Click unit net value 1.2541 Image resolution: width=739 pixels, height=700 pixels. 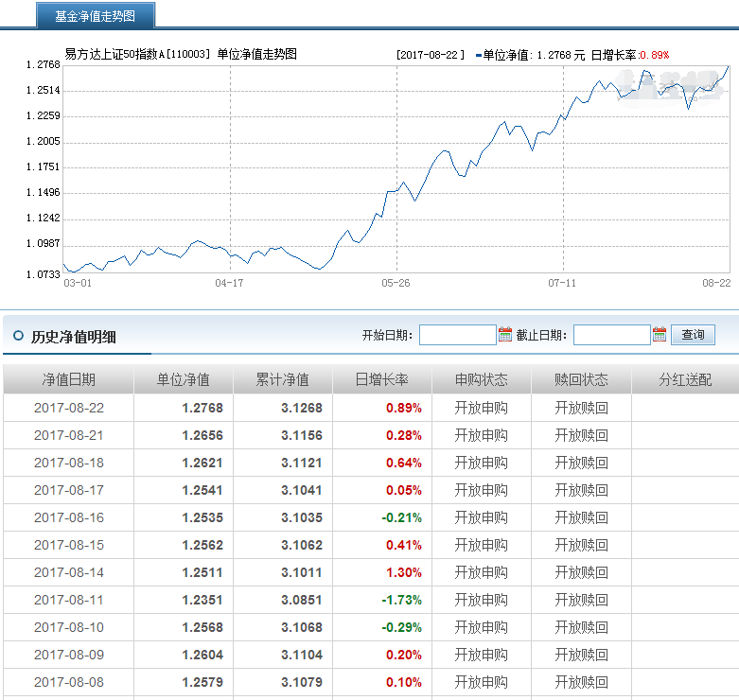tap(202, 490)
